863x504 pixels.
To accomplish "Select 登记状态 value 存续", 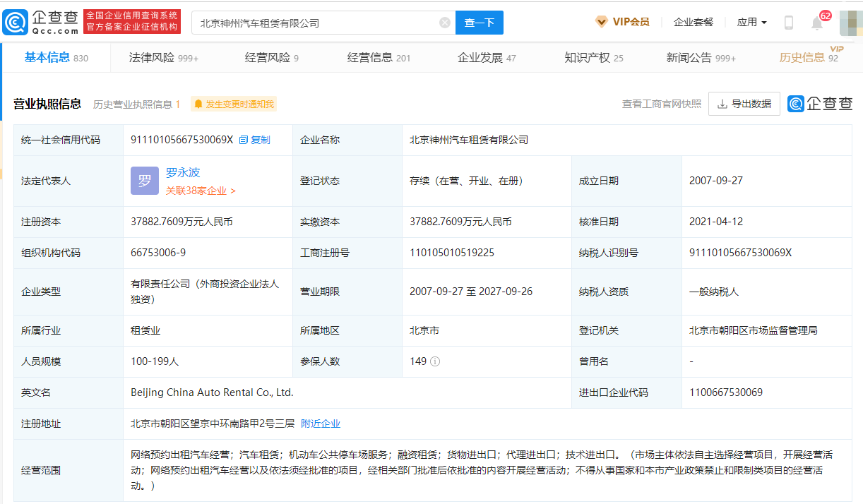I will [466, 181].
